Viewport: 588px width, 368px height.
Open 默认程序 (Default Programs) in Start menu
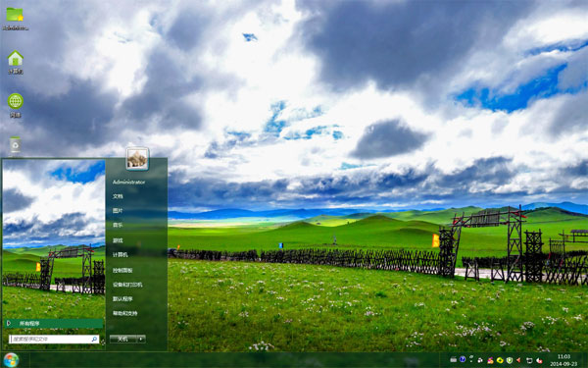122,299
